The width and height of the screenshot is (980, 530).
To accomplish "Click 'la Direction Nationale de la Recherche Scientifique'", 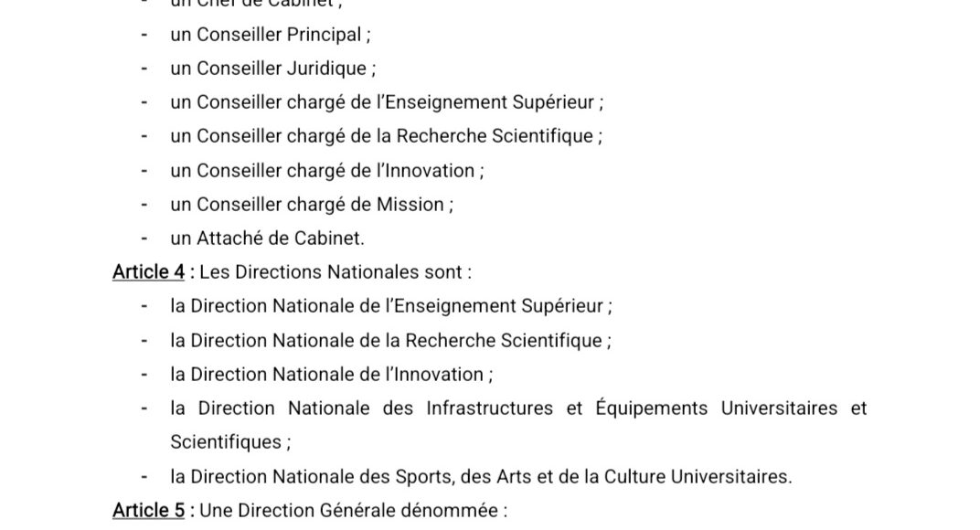I will click(390, 340).
